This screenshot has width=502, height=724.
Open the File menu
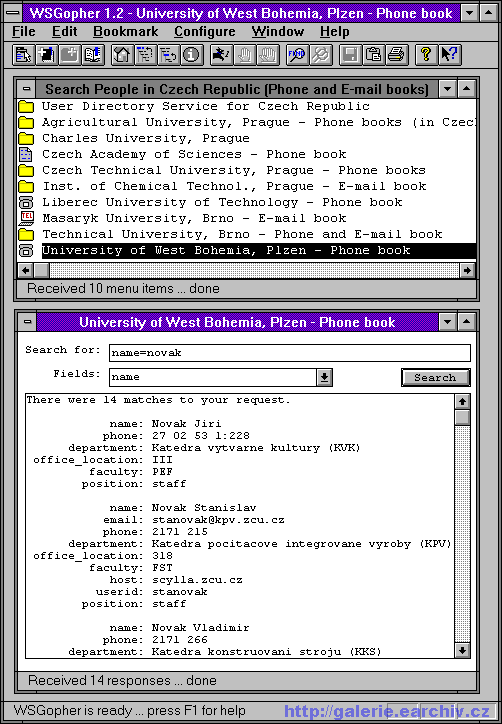coord(24,32)
